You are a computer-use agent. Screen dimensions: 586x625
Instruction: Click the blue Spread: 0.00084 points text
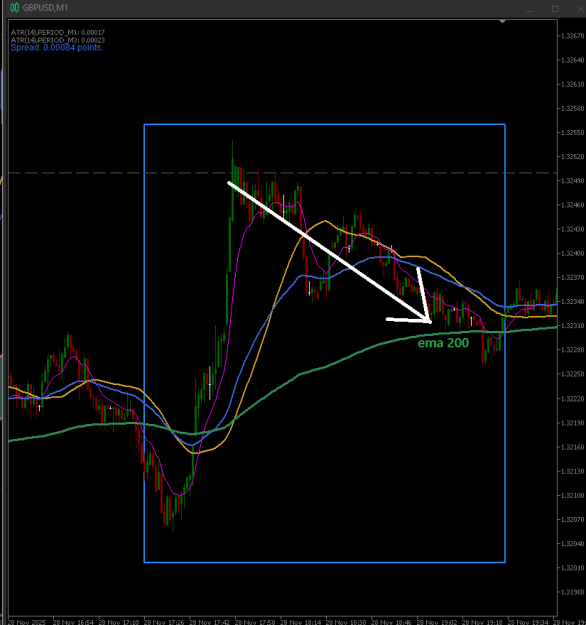coord(57,47)
